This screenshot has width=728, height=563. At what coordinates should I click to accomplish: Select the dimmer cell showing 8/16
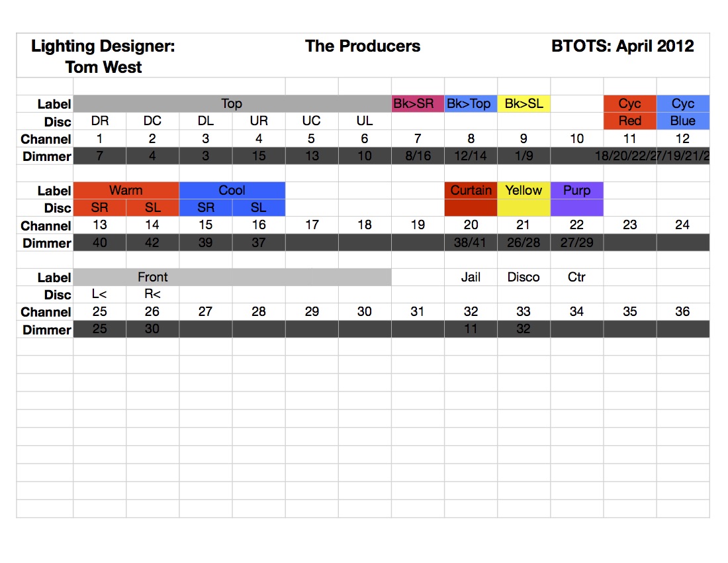click(x=418, y=156)
